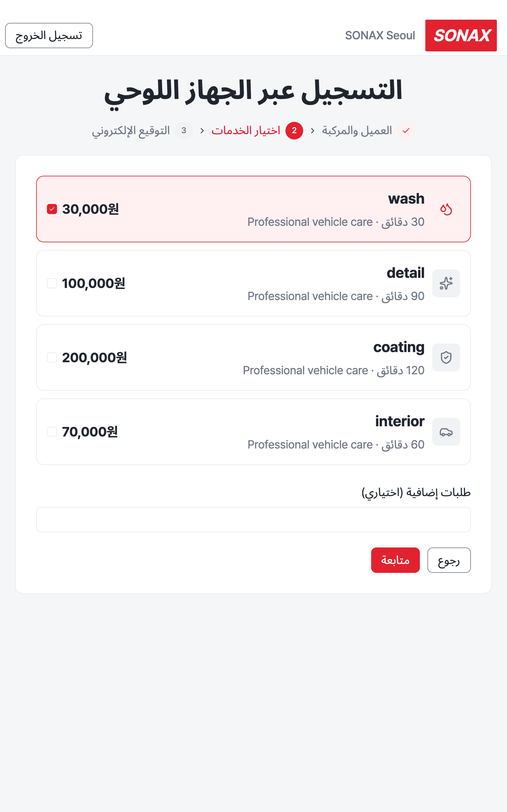
Task: Click the interior car icon
Action: 446,431
